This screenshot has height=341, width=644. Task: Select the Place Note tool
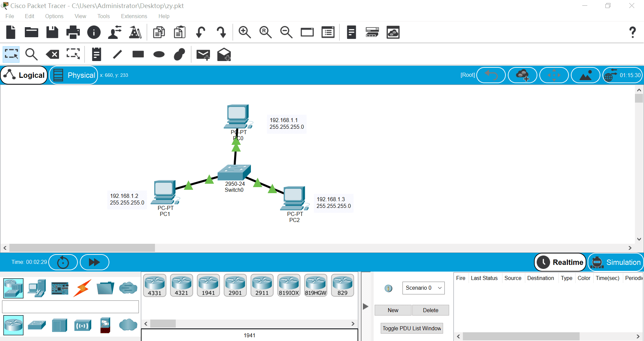coord(97,54)
